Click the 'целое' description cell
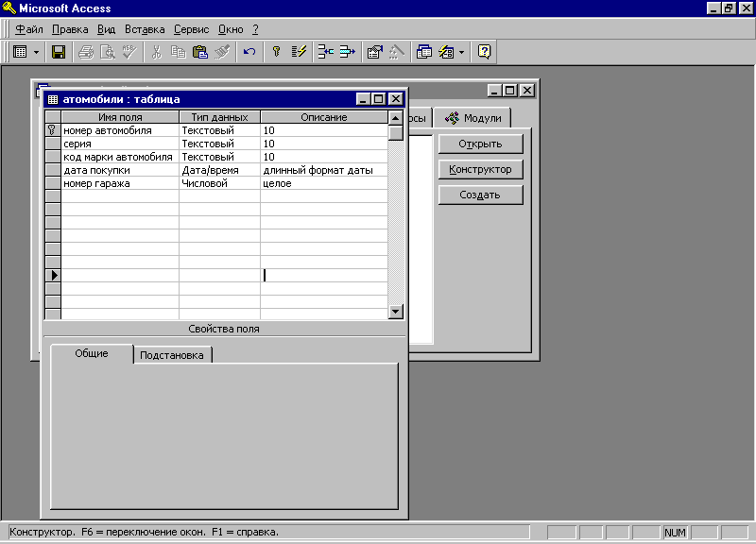Image resolution: width=756 pixels, height=544 pixels. click(324, 183)
